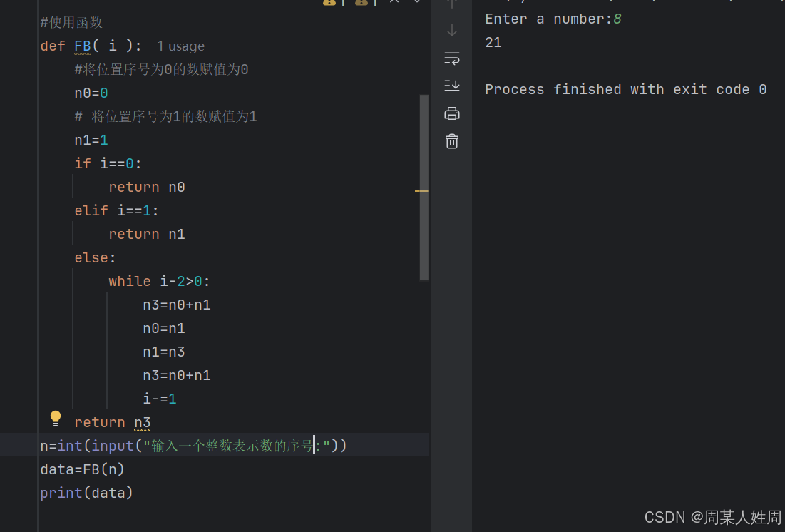Toggle soft-wrap in the run console

(x=451, y=58)
